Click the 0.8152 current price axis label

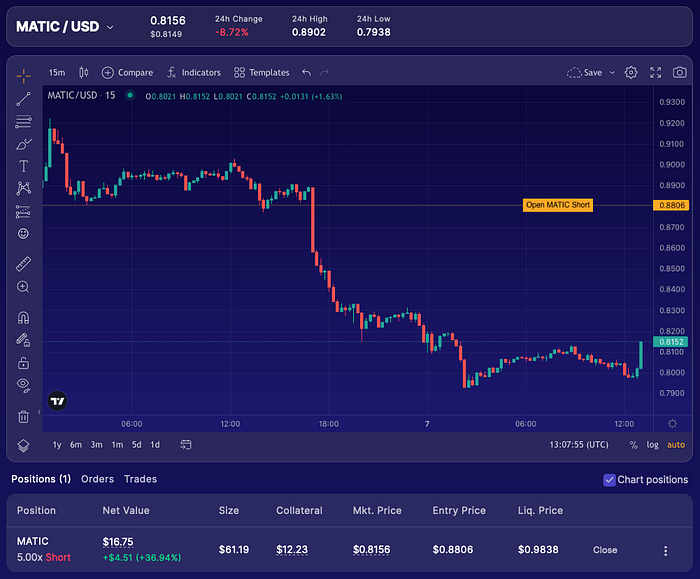[671, 342]
